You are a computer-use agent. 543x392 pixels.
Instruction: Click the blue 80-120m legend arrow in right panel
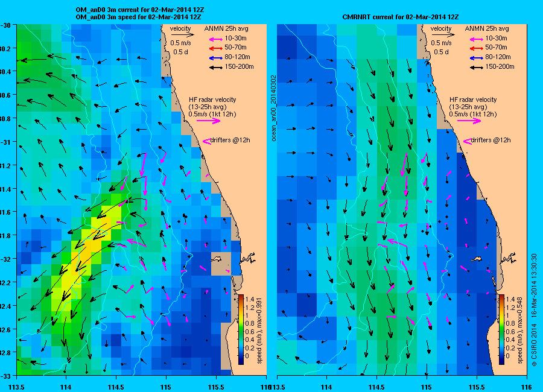476,58
